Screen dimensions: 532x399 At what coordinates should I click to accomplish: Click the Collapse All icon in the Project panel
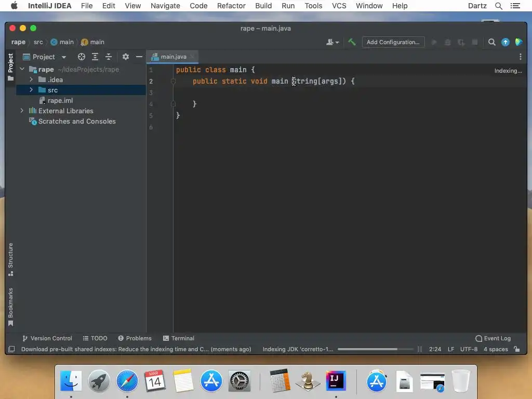pyautogui.click(x=109, y=57)
